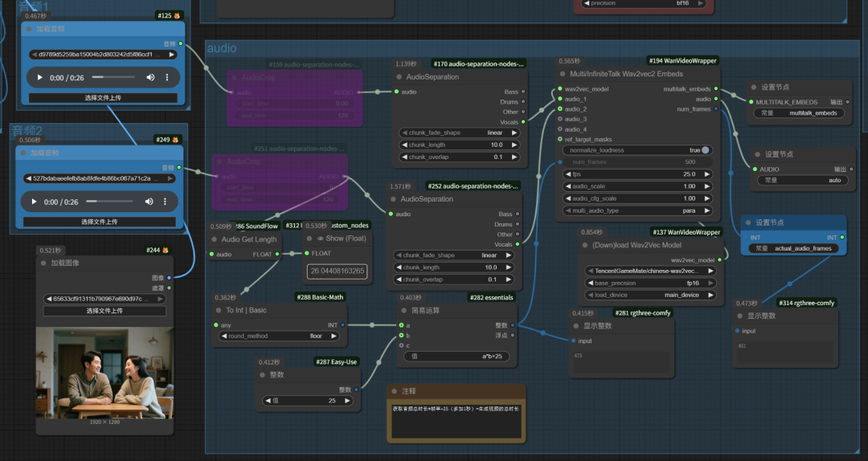Viewport: 868px width, 461px height.
Task: Play the audio in the 音频1 player
Action: pos(39,77)
